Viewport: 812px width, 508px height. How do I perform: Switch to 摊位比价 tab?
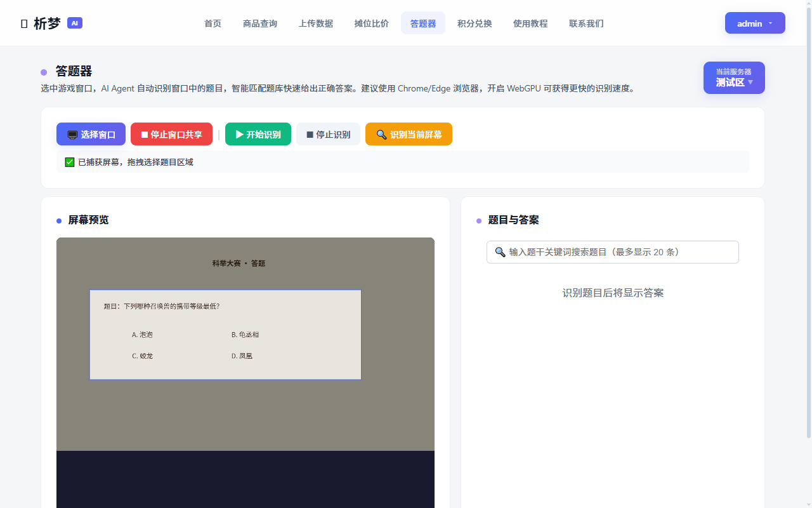coord(372,23)
